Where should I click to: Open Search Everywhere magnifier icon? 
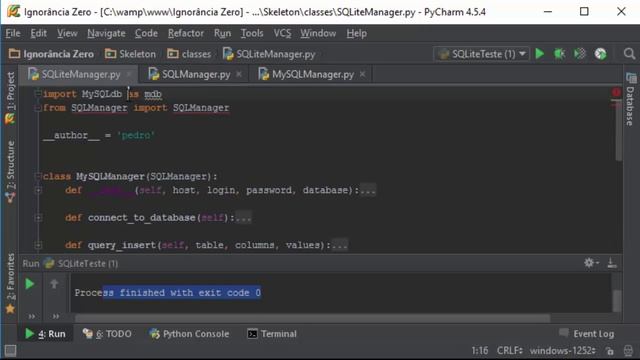629,53
